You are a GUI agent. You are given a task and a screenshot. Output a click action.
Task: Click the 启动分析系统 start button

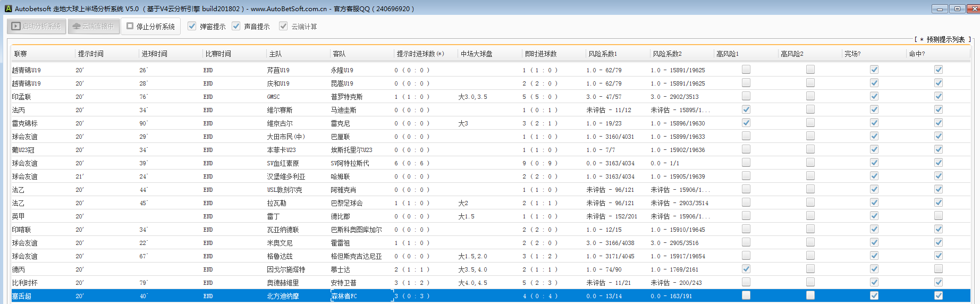37,26
